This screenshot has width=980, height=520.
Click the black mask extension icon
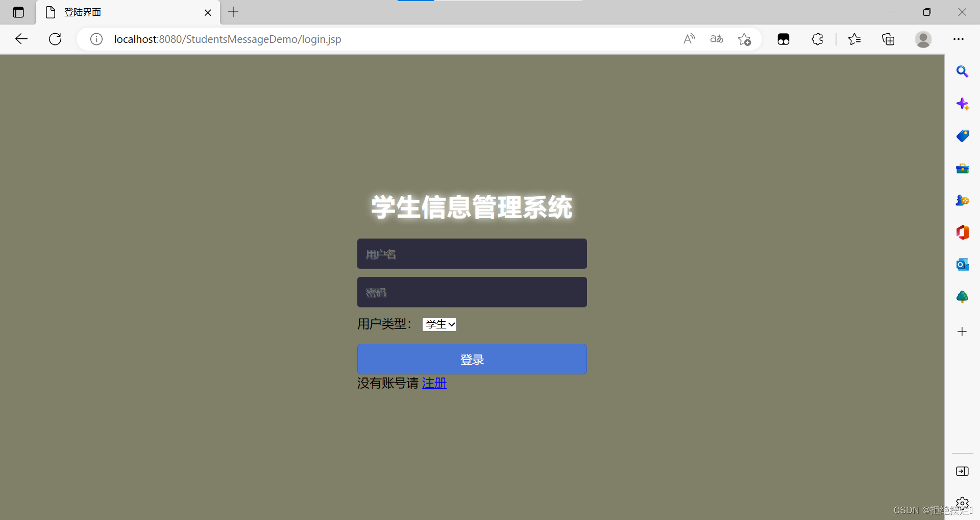tap(783, 39)
